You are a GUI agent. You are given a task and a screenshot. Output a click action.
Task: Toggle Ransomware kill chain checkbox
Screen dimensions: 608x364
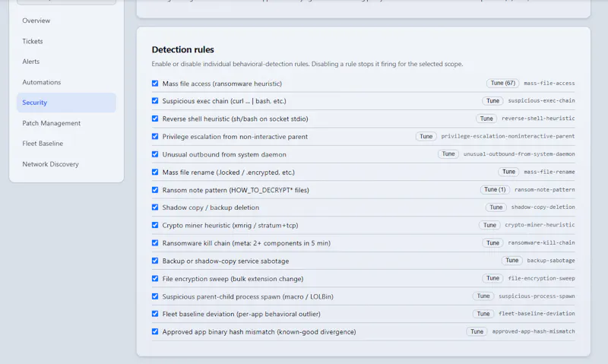click(x=155, y=243)
